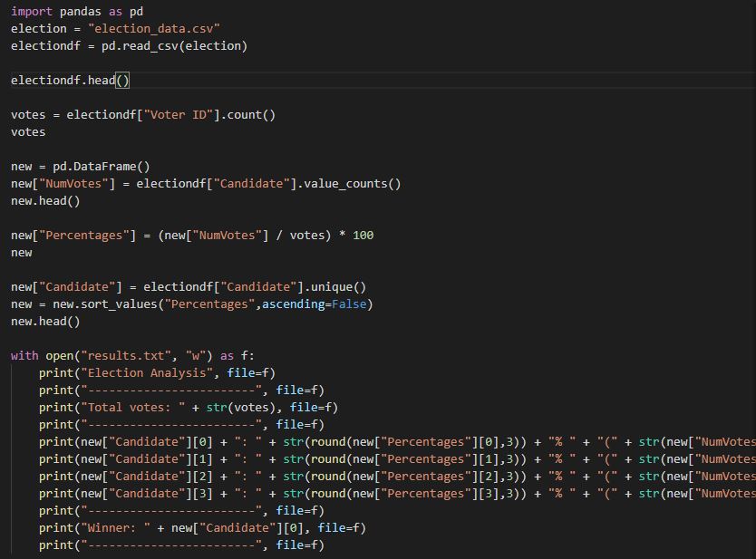Click the print line with new["Candidate"][3]
756x559 pixels.
click(x=397, y=494)
